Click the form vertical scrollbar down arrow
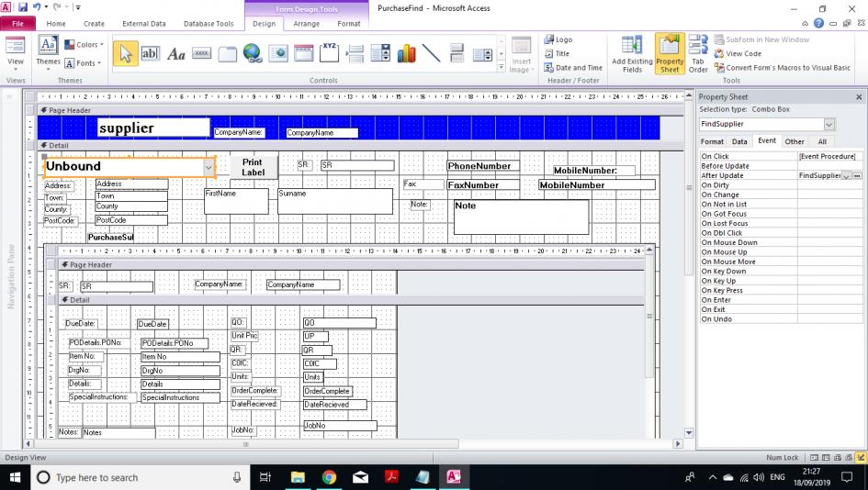Screen dimensions: 868x490 [689, 433]
